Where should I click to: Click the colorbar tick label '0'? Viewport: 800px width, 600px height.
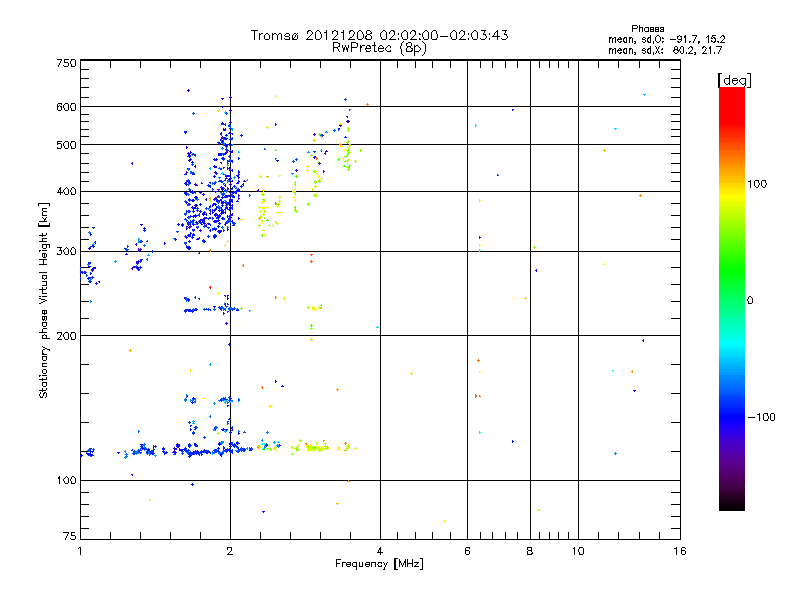tap(749, 301)
